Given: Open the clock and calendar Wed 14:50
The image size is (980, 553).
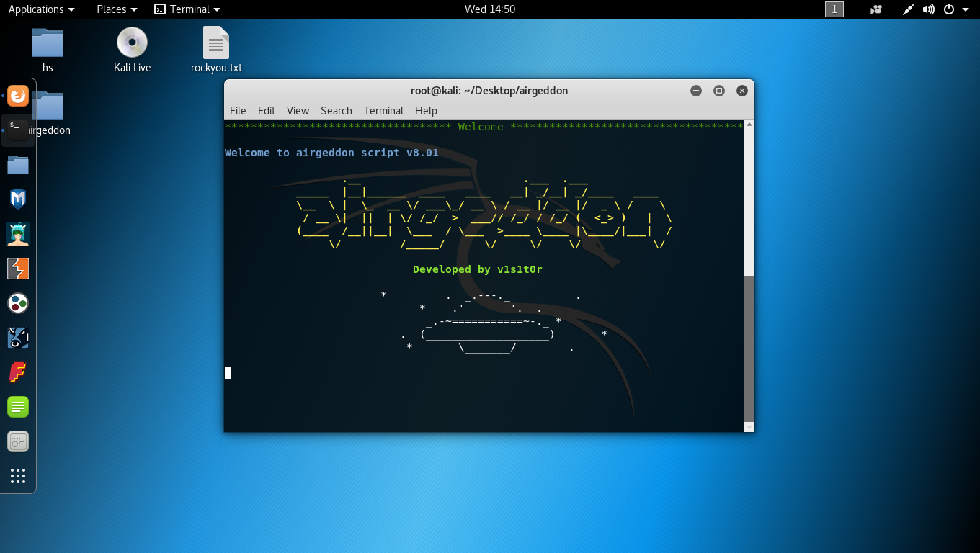Looking at the screenshot, I should pos(490,9).
